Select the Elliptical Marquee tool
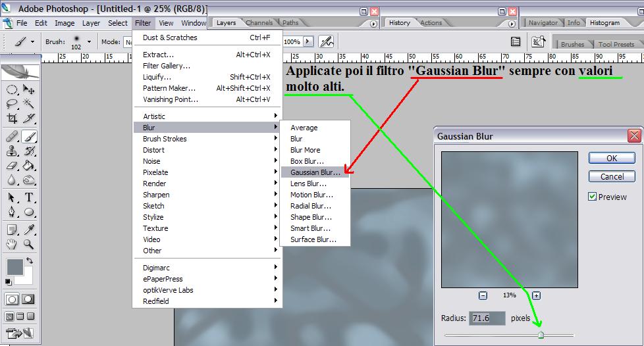644x346 pixels. pyautogui.click(x=11, y=89)
